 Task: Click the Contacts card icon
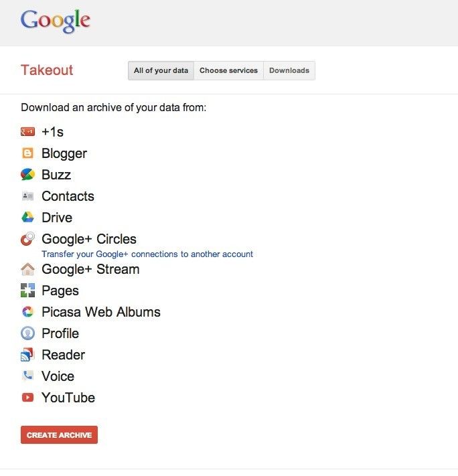coord(27,196)
